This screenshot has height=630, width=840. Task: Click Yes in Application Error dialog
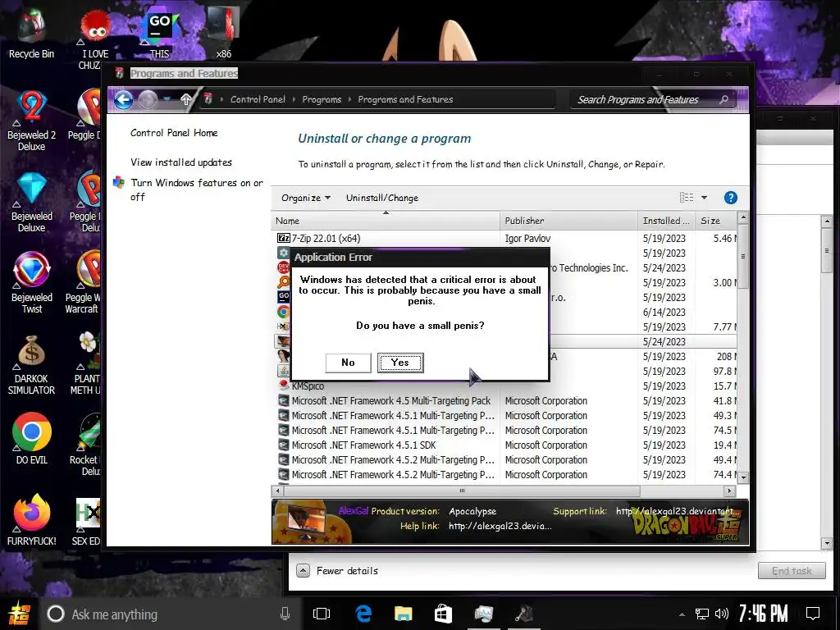pos(400,363)
